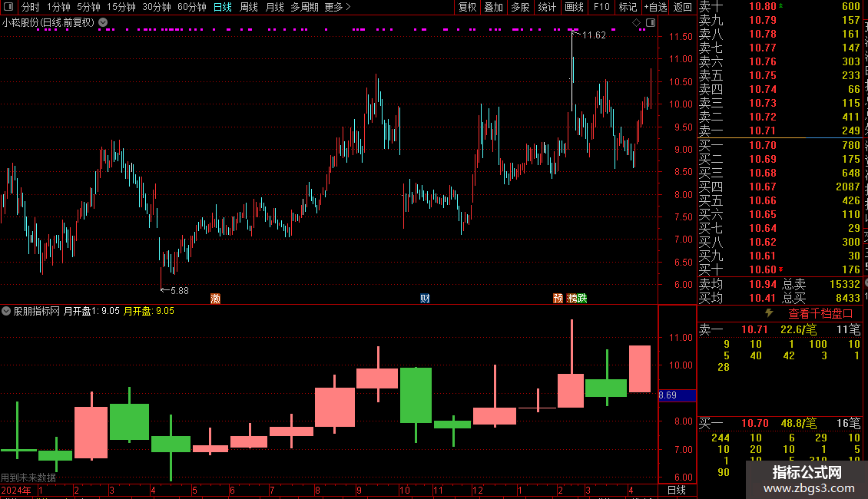Switch to 60分钟 period
This screenshot has width=868, height=499.
click(191, 7)
